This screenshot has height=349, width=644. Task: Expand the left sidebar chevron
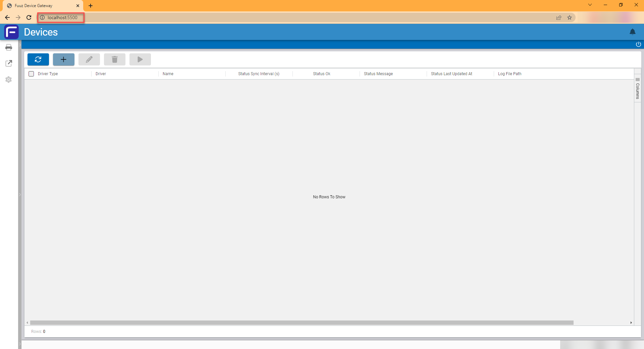tap(20, 195)
